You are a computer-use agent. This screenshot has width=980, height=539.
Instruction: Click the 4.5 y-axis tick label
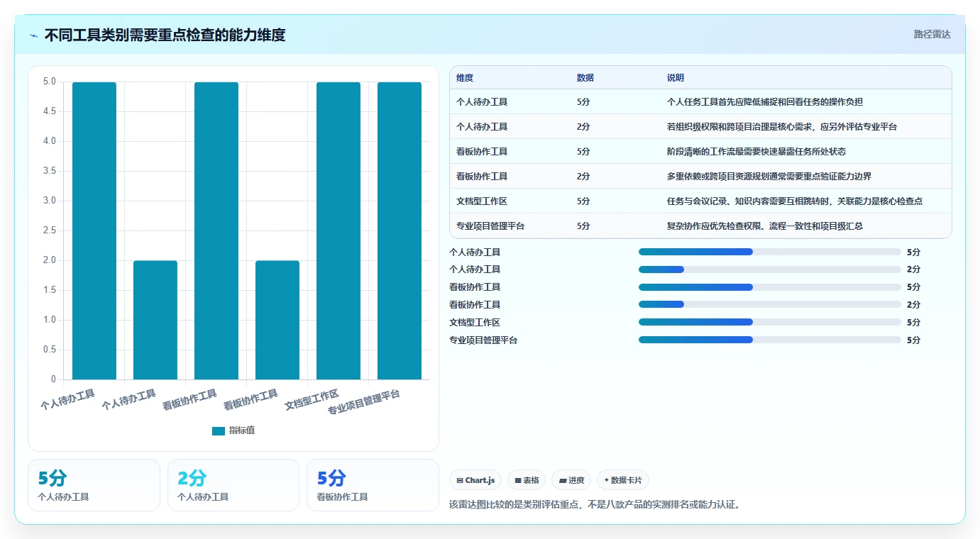pos(49,111)
